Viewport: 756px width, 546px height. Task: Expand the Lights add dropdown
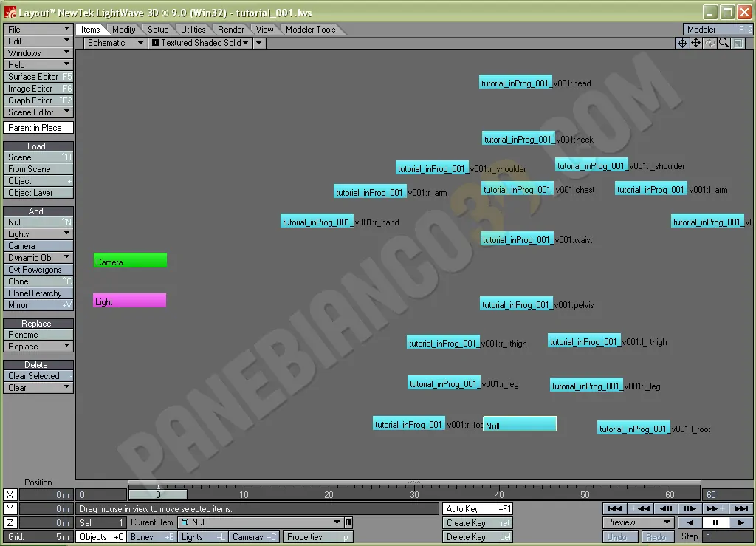[x=38, y=234]
